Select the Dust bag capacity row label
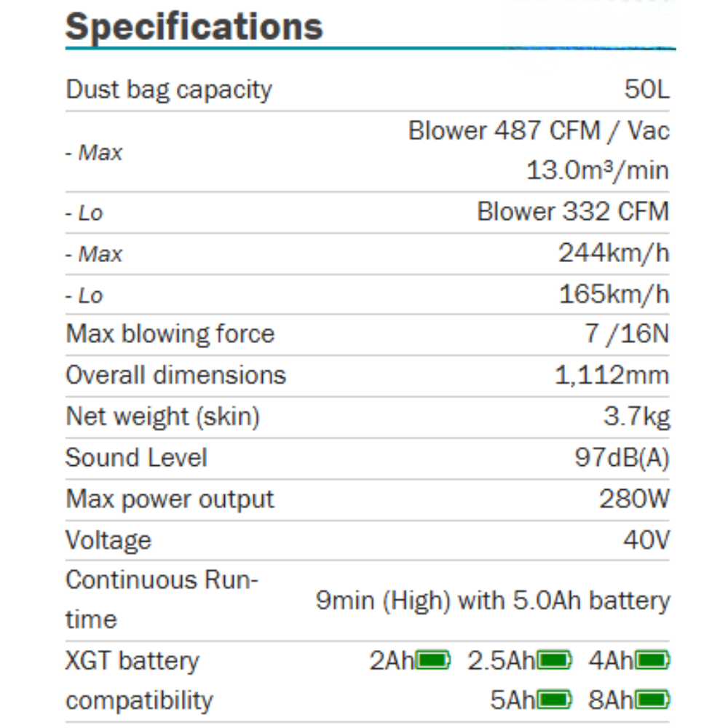The height and width of the screenshot is (728, 728). point(169,90)
